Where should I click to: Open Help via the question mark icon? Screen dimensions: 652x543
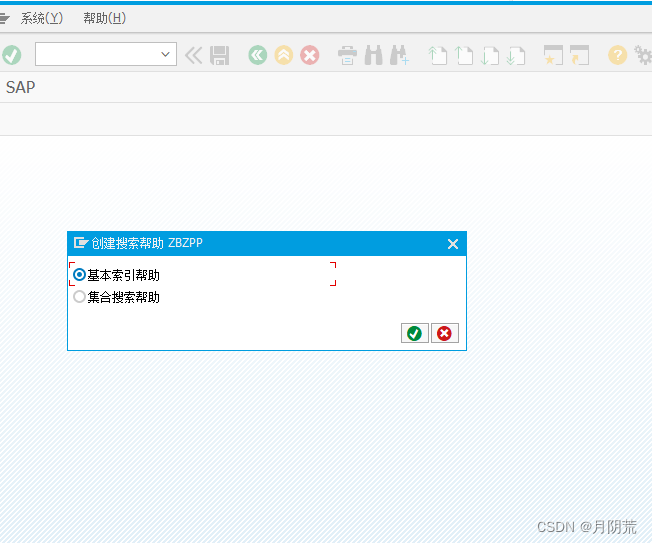617,55
